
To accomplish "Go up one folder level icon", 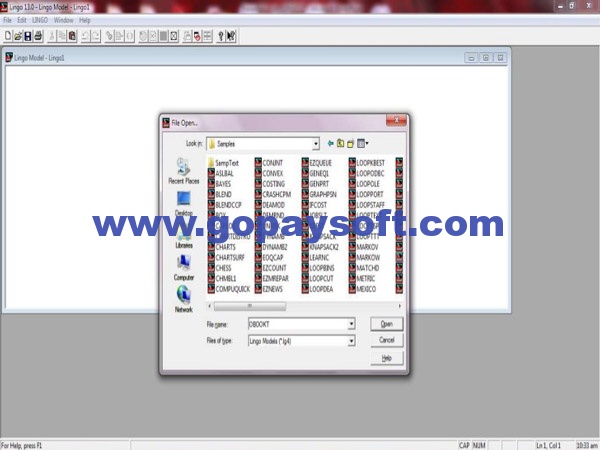I will 340,143.
